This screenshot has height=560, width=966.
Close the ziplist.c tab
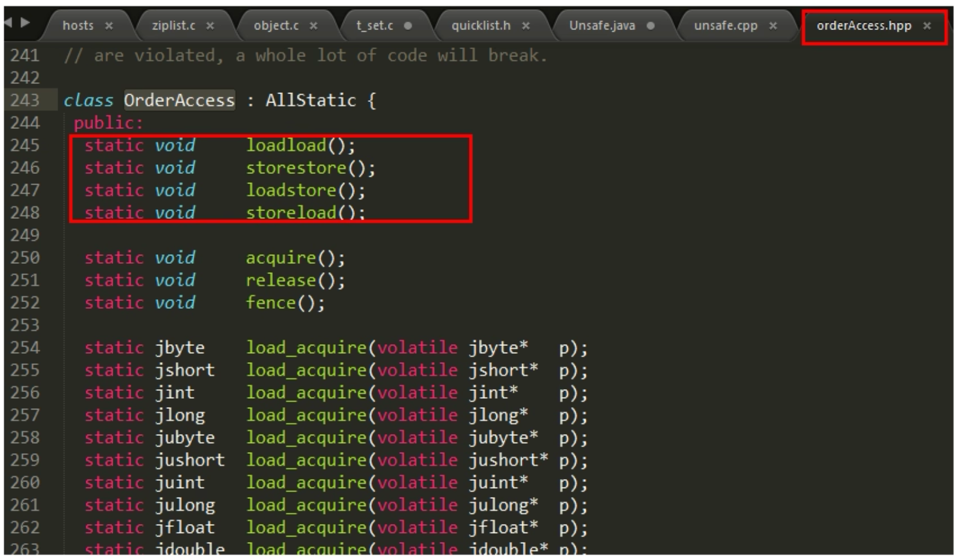(x=210, y=26)
